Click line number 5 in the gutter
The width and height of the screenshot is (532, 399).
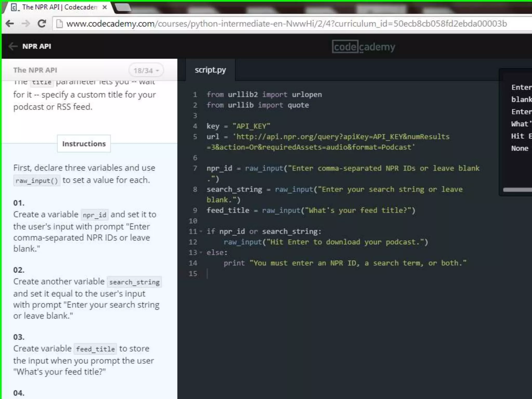195,137
